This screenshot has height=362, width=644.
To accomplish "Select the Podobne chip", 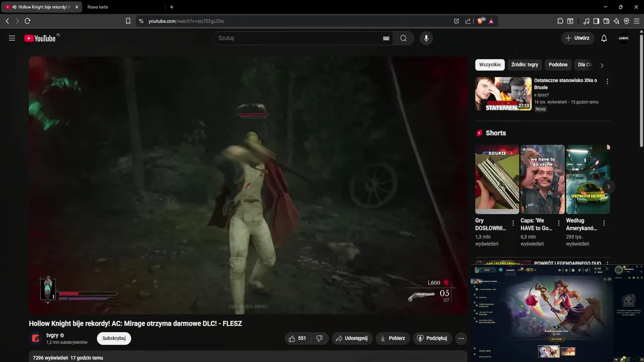I will 558,65.
